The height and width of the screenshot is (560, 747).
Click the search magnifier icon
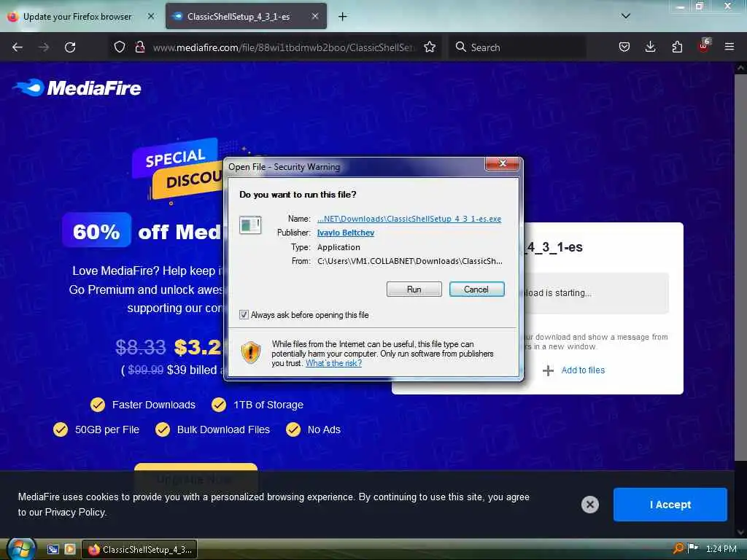[461, 47]
